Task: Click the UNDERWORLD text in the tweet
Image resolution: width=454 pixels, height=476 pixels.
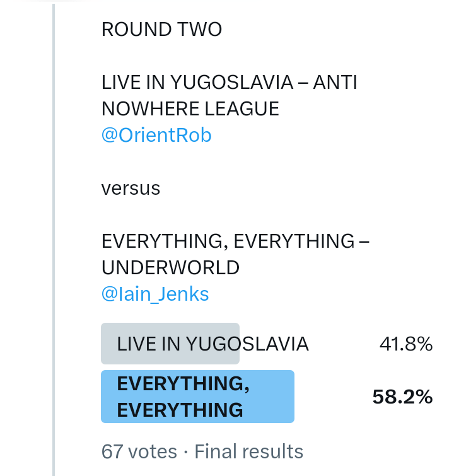Action: click(x=170, y=267)
